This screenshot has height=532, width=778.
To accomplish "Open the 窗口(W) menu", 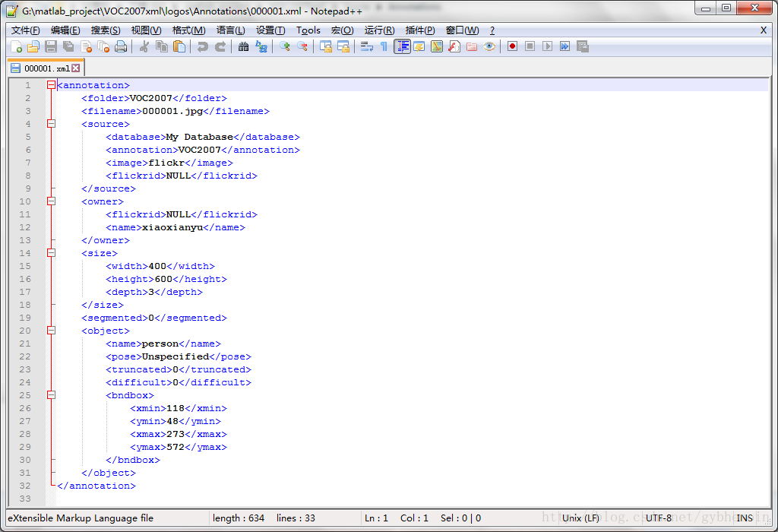I will click(x=463, y=30).
